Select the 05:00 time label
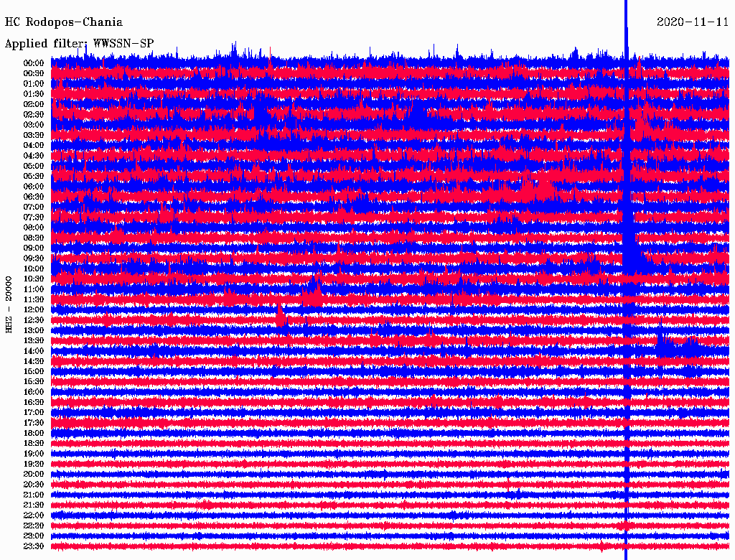 tap(34, 166)
